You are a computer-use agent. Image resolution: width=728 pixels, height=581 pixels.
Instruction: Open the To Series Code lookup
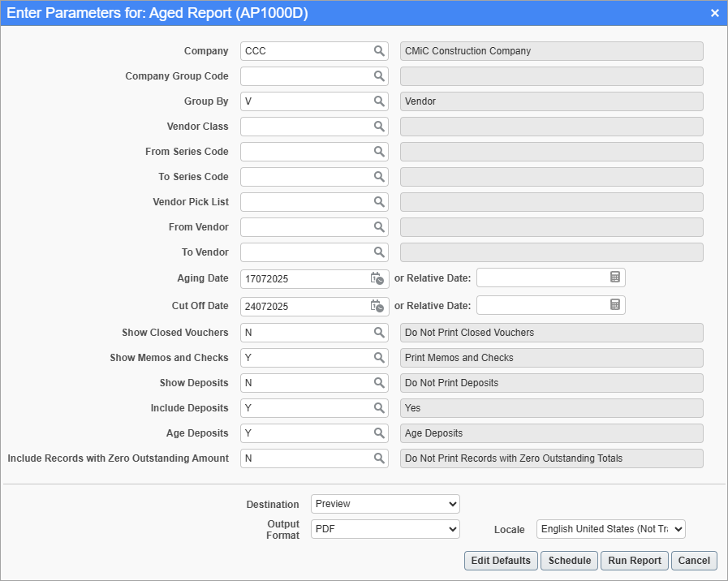[379, 176]
